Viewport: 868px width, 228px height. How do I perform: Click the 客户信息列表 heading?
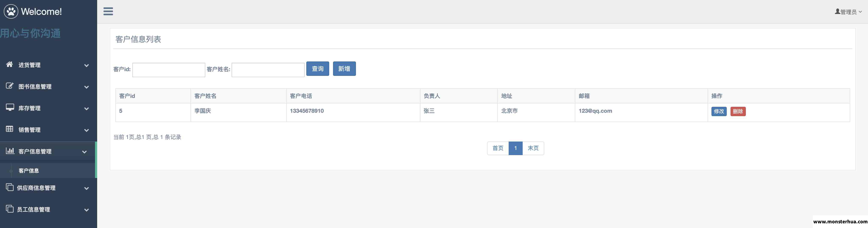click(x=138, y=39)
